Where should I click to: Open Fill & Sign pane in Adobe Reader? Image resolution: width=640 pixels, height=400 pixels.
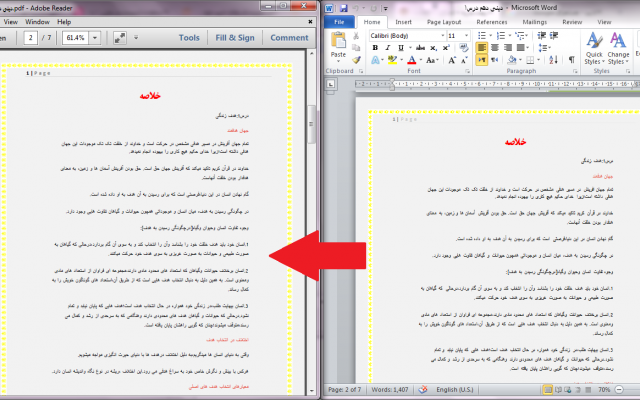(x=235, y=38)
